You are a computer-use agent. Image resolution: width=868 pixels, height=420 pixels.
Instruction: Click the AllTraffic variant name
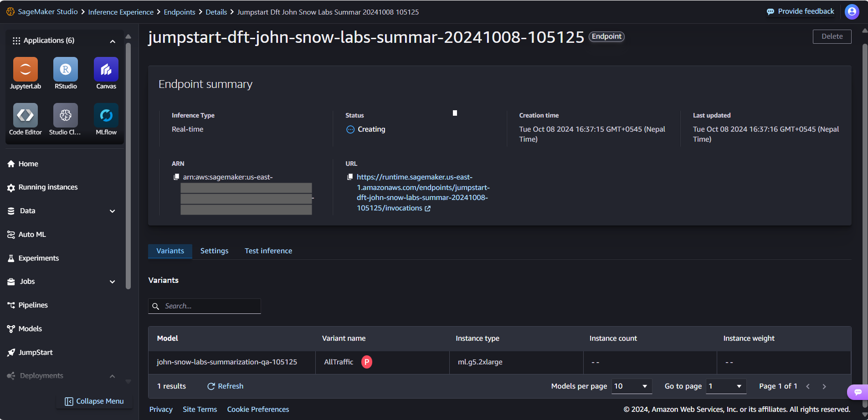tap(339, 362)
